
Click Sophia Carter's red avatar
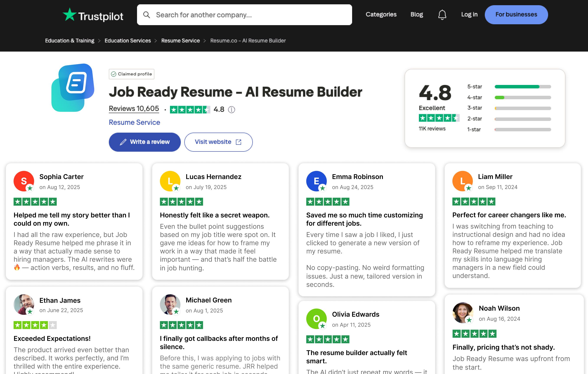click(x=24, y=181)
